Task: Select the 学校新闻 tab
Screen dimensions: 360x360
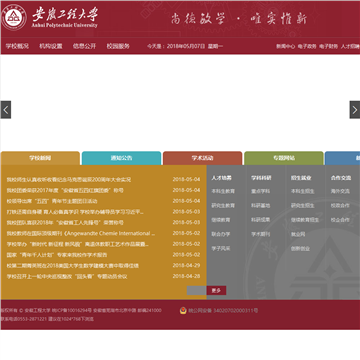Action: (40, 158)
